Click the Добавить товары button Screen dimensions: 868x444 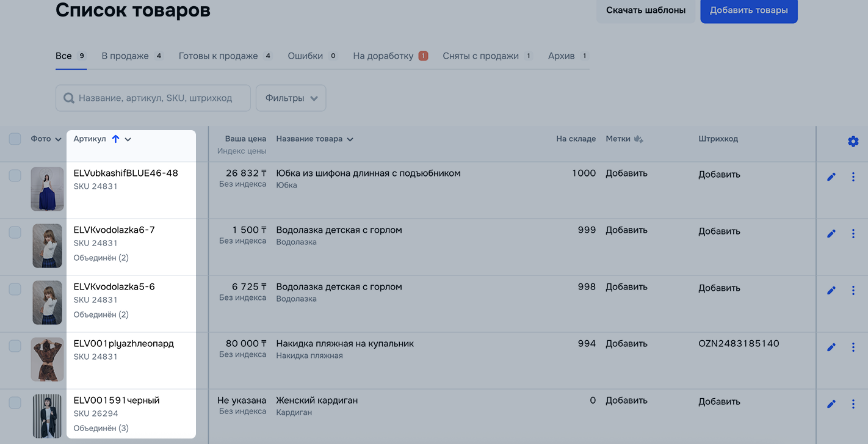[x=749, y=10]
